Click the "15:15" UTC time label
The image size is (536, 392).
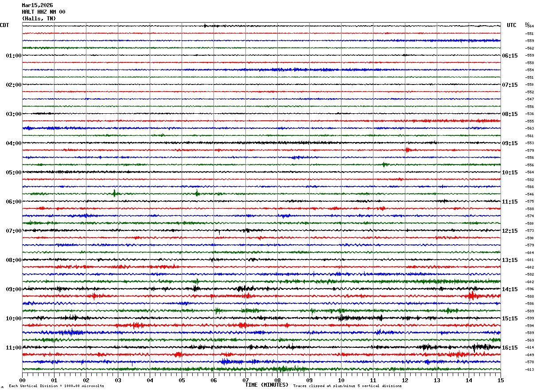pos(510,319)
